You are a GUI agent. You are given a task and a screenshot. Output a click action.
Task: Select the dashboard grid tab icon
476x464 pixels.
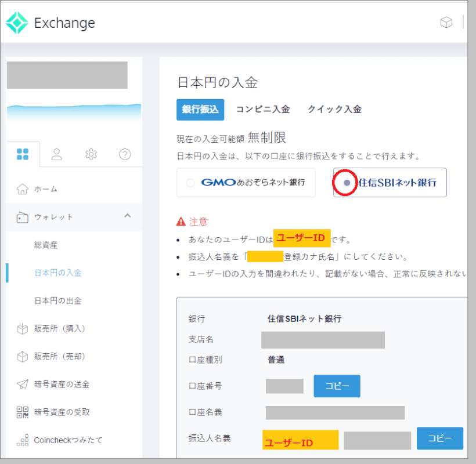[x=23, y=154]
